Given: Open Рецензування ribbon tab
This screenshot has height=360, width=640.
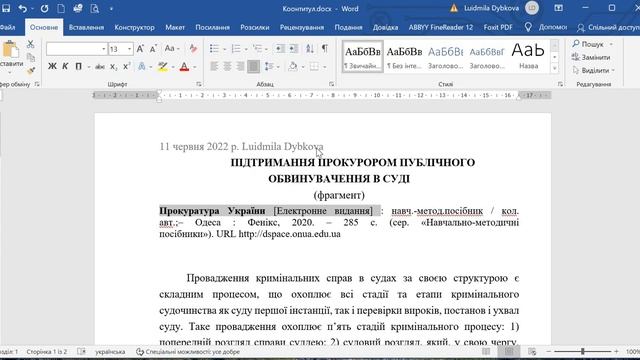Looking at the screenshot, I should click(x=302, y=27).
